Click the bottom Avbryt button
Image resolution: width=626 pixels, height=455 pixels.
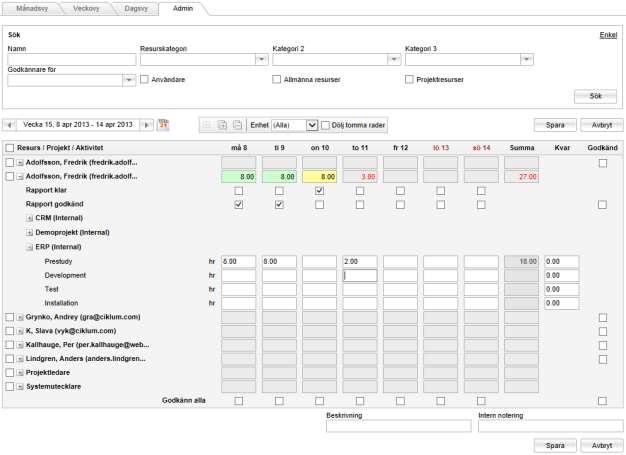click(602, 445)
